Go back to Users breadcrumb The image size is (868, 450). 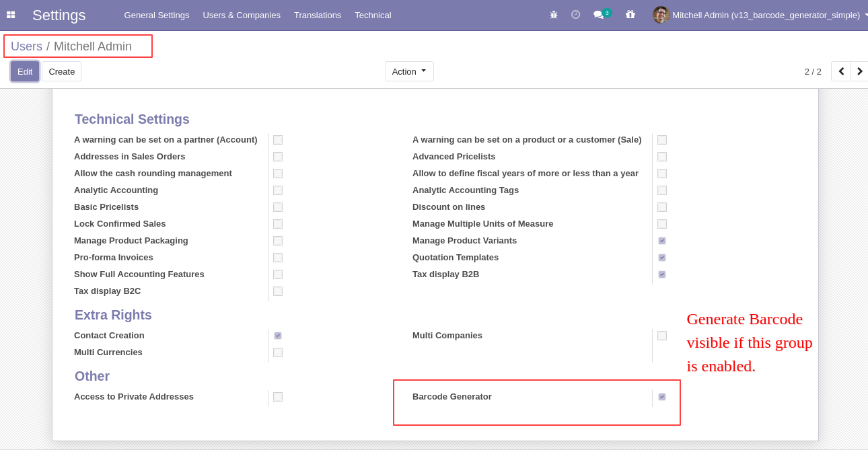point(26,46)
